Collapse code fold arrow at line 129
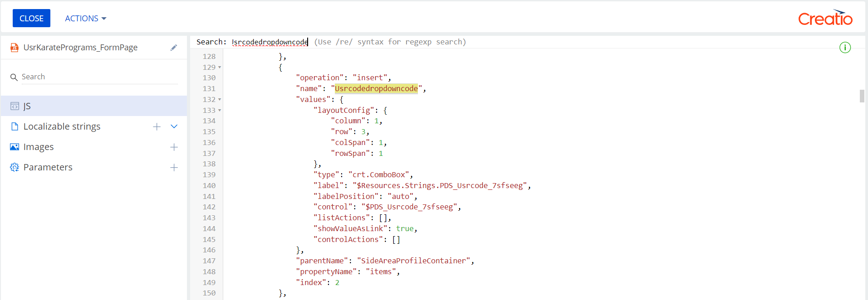Screen dimensions: 868x300 pos(220,67)
